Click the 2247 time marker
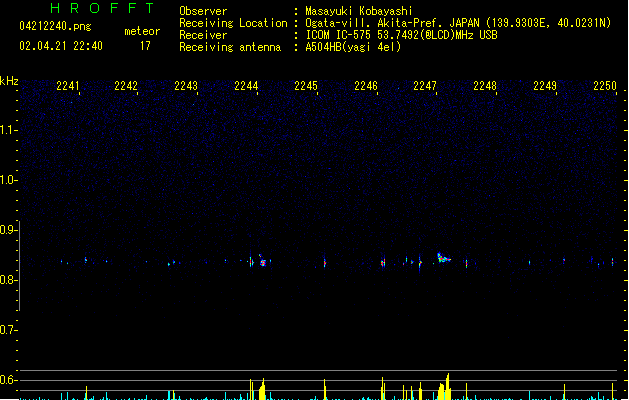This screenshot has width=629, height=400. coord(425,86)
